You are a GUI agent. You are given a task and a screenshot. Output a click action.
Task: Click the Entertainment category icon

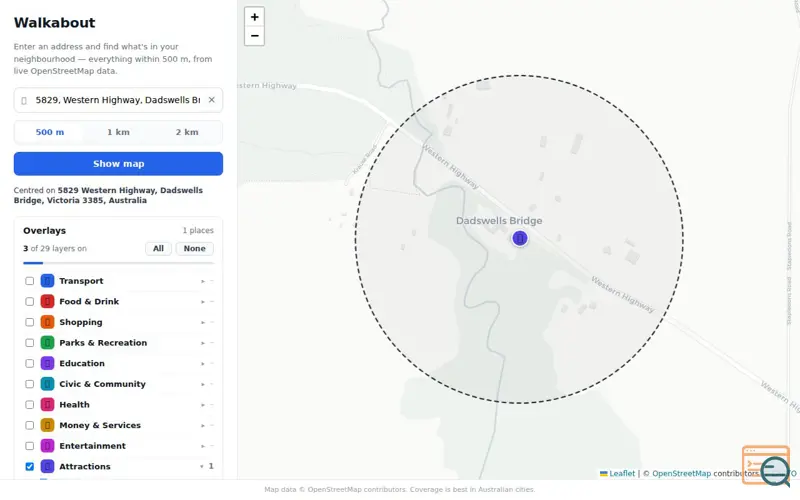47,446
